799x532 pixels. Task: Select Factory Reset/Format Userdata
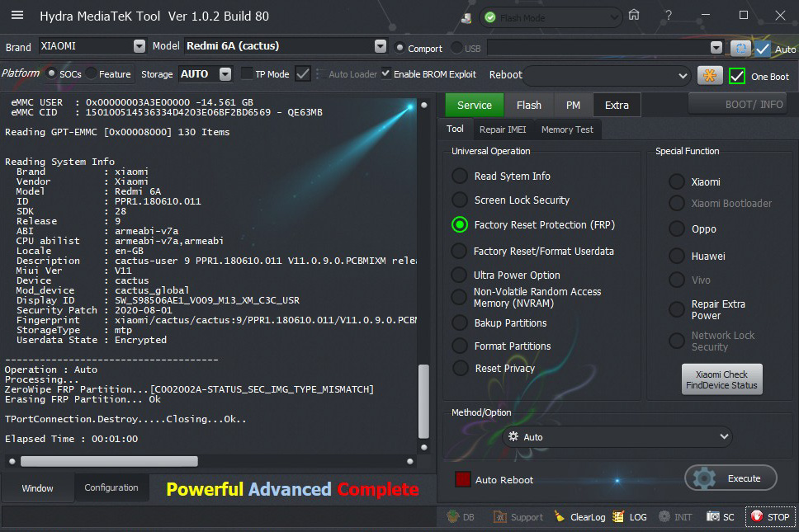(x=459, y=251)
